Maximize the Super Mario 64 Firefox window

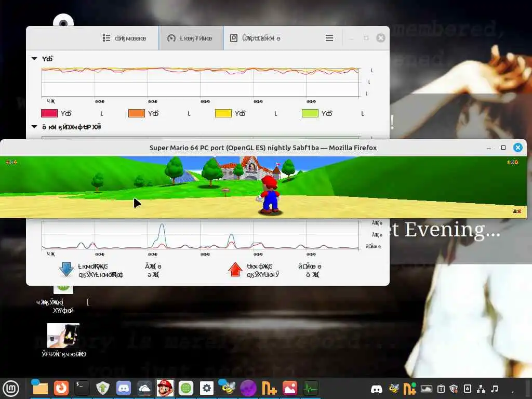point(503,148)
